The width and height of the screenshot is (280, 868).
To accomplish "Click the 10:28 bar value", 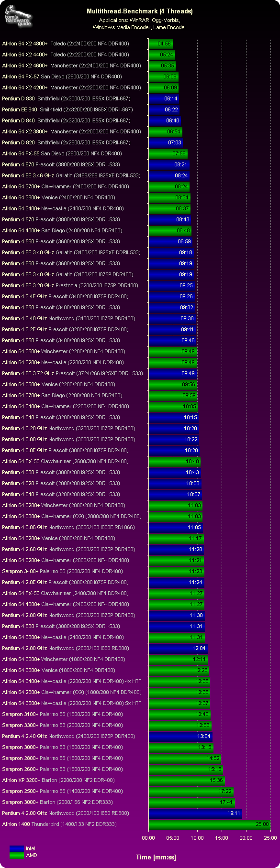I will (191, 450).
